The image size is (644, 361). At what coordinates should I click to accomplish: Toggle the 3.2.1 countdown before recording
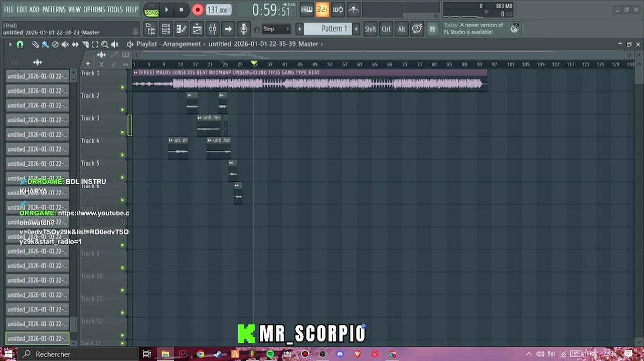point(322,9)
